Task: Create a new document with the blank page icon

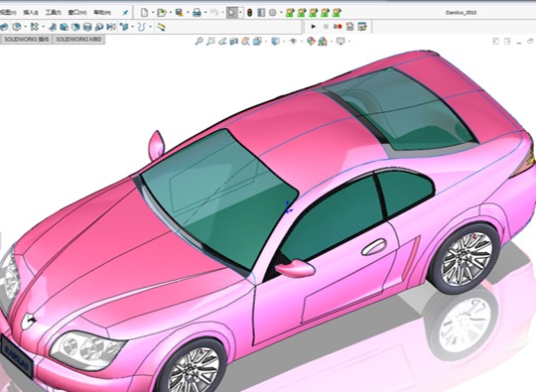Action: (x=145, y=13)
